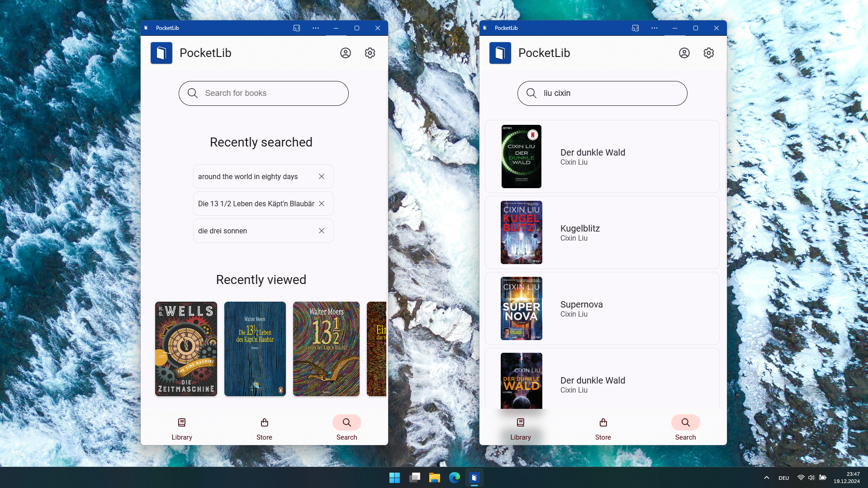Open the DEU language switcher
This screenshot has height=488, width=868.
point(784,478)
